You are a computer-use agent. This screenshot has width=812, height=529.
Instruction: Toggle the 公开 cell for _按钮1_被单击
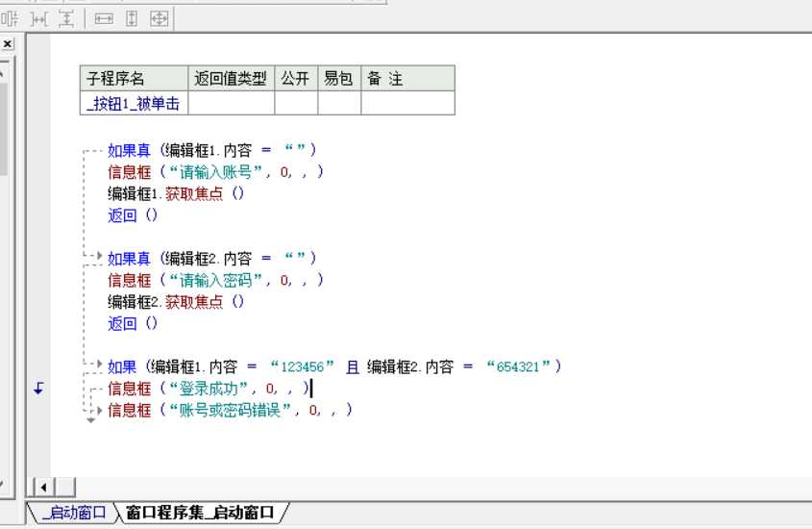click(x=296, y=103)
